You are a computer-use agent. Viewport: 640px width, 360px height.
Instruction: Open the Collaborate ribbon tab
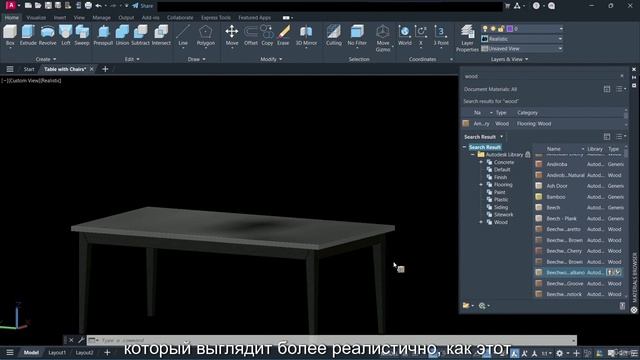click(x=180, y=18)
